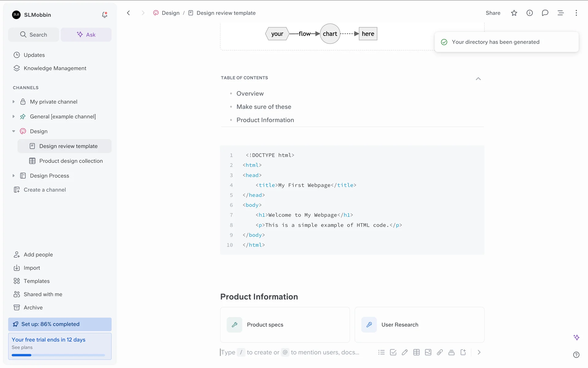Viewport: 588px width, 368px height.
Task: Open the notifications bell
Action: point(104,15)
